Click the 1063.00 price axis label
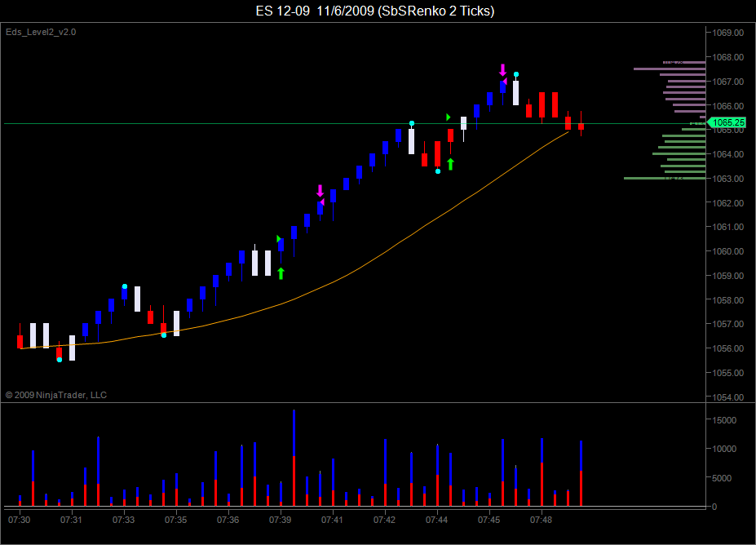 [728, 179]
